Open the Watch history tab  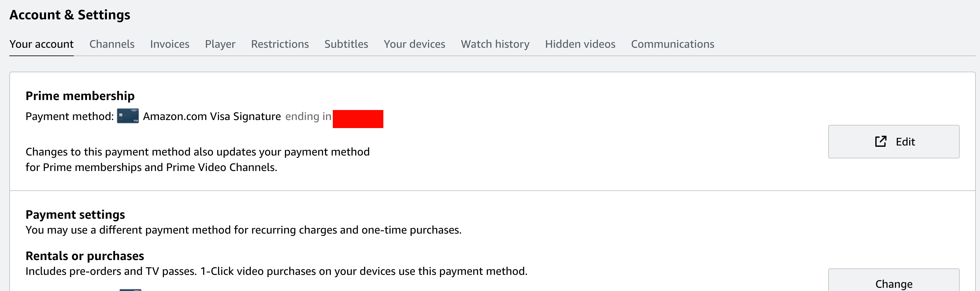click(x=495, y=44)
